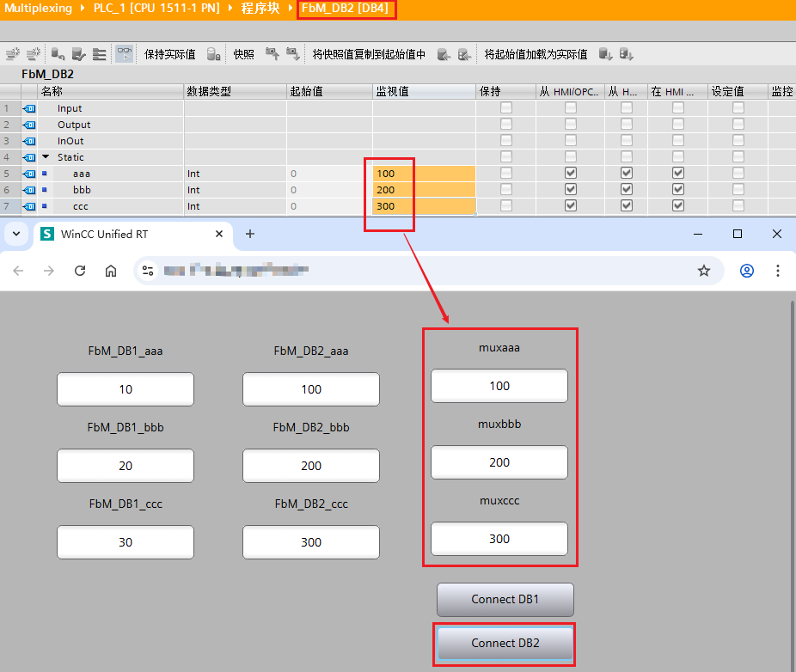Open a new browser tab
796x672 pixels.
click(250, 234)
